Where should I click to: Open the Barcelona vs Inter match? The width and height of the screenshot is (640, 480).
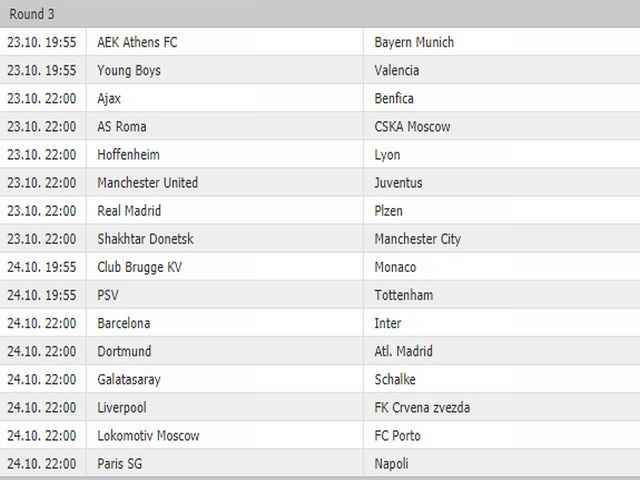click(x=320, y=323)
